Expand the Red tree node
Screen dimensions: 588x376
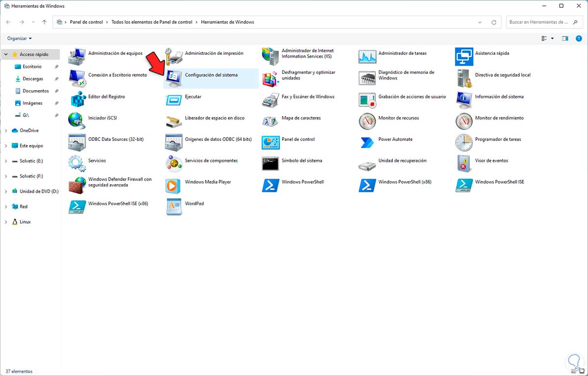pos(6,207)
